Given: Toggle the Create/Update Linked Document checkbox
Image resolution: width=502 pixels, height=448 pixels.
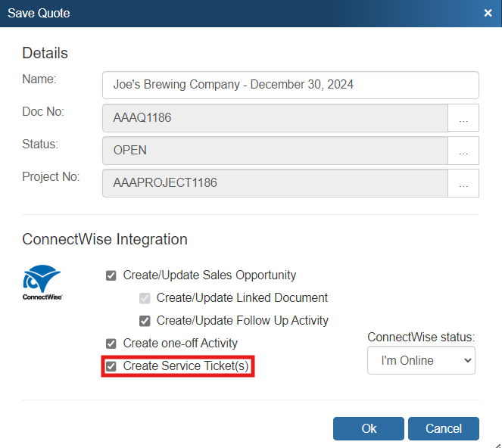Looking at the screenshot, I should click(x=145, y=298).
